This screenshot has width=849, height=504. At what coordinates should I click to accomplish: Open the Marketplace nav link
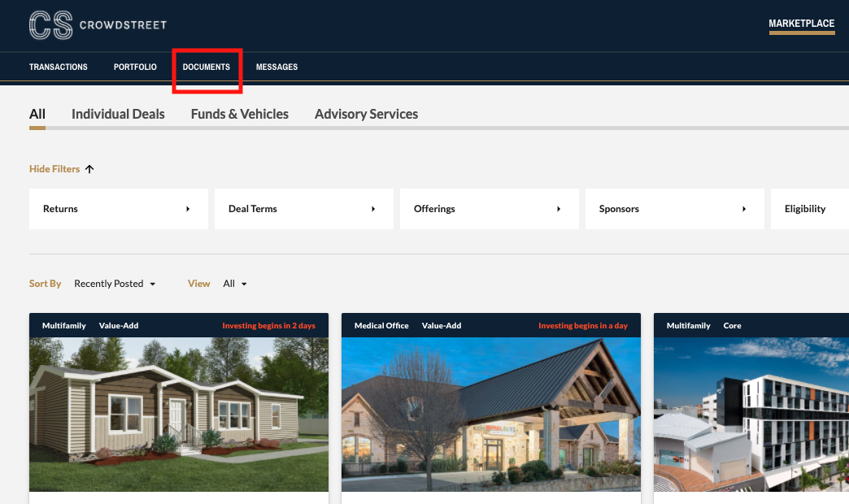801,24
